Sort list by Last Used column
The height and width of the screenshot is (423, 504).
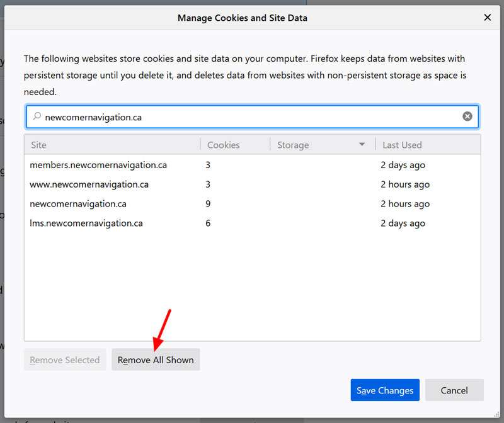tap(428, 145)
